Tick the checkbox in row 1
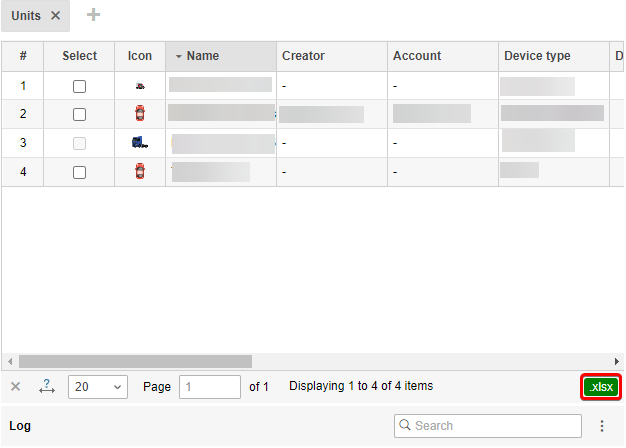This screenshot has width=626, height=448. pos(79,86)
